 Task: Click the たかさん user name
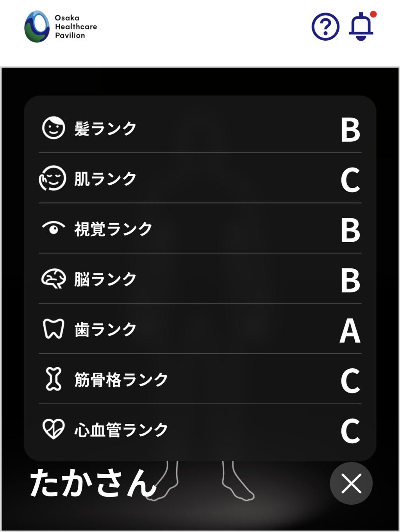93,483
